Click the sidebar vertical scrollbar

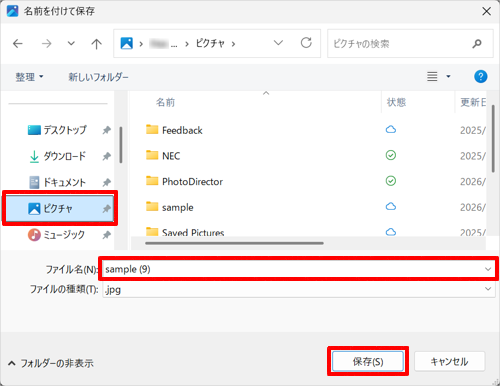[x=121, y=145]
